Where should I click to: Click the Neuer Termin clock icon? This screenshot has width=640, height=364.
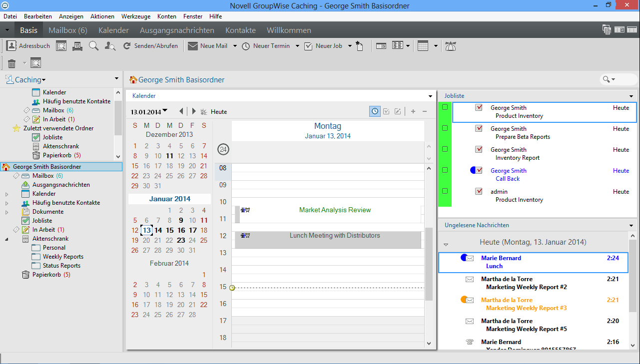point(246,46)
